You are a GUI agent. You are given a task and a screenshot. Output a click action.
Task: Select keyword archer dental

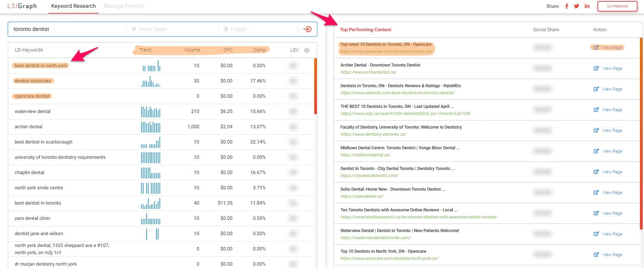coord(29,127)
